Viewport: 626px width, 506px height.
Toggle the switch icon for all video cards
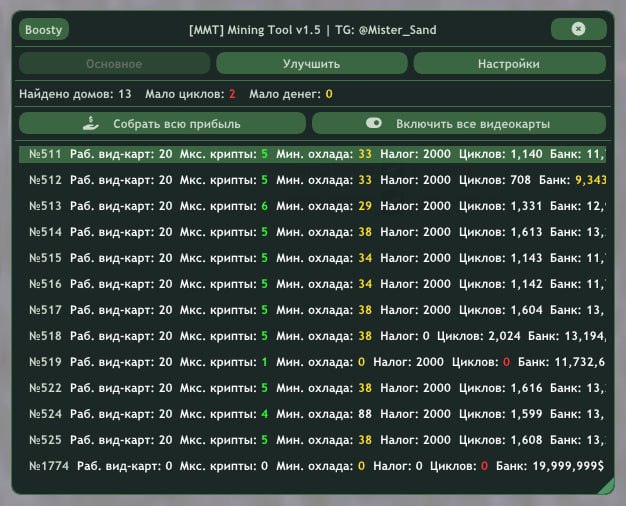click(374, 123)
